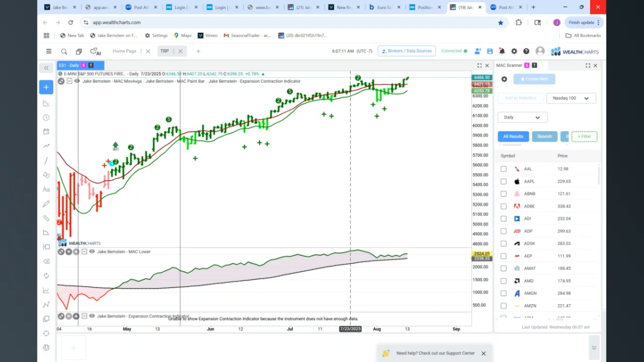Screen dimensions: 644x362
Task: Click the Create Alert button
Action: click(534, 79)
